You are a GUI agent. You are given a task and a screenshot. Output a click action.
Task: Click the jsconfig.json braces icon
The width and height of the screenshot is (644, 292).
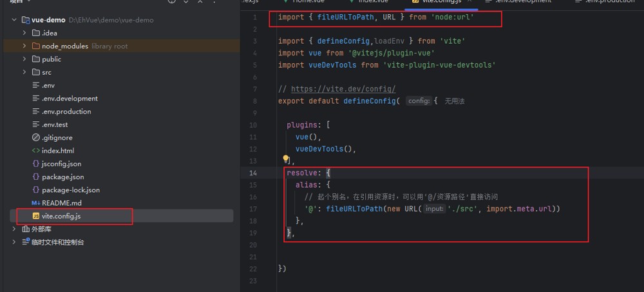pyautogui.click(x=35, y=164)
